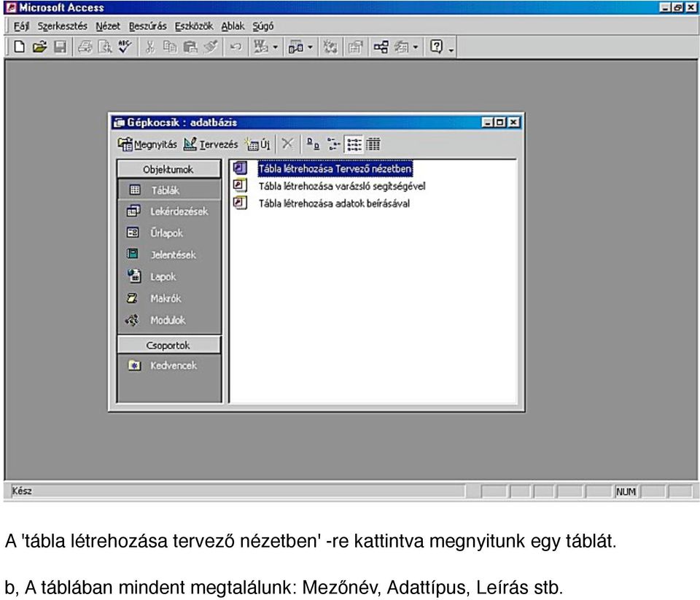700x600 pixels.
Task: Open the Nézet menu
Action: pos(108,26)
